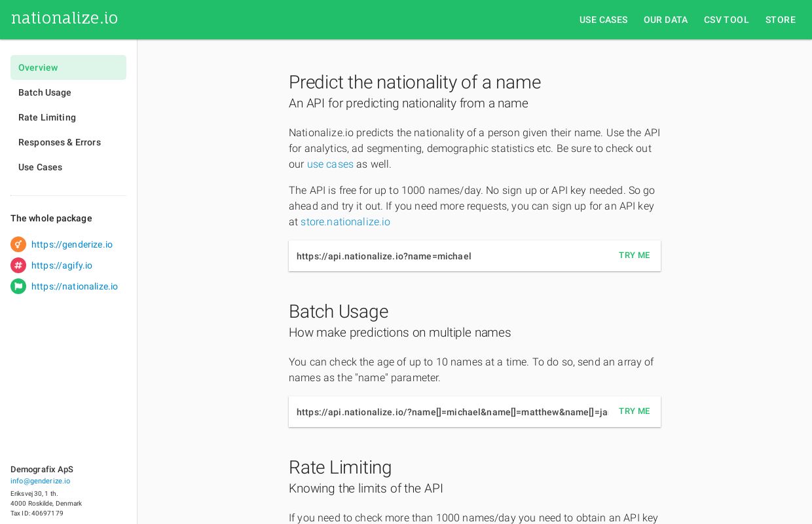Screen dimensions: 812x524
Task: Email info@genderize.io from the footer
Action: [40, 481]
